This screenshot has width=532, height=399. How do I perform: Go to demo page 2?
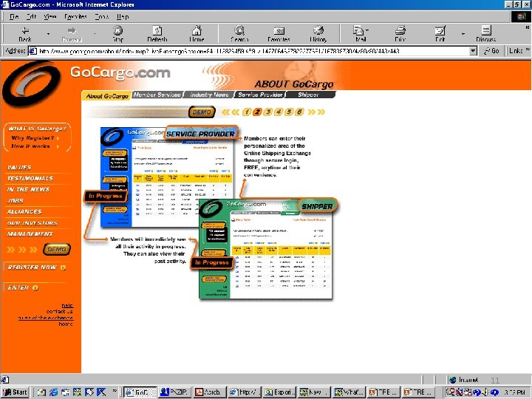click(258, 112)
